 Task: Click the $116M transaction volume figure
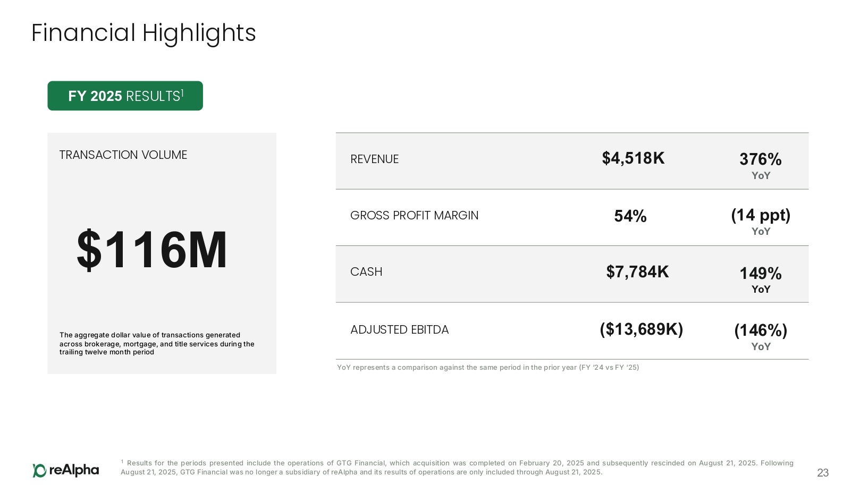[152, 250]
